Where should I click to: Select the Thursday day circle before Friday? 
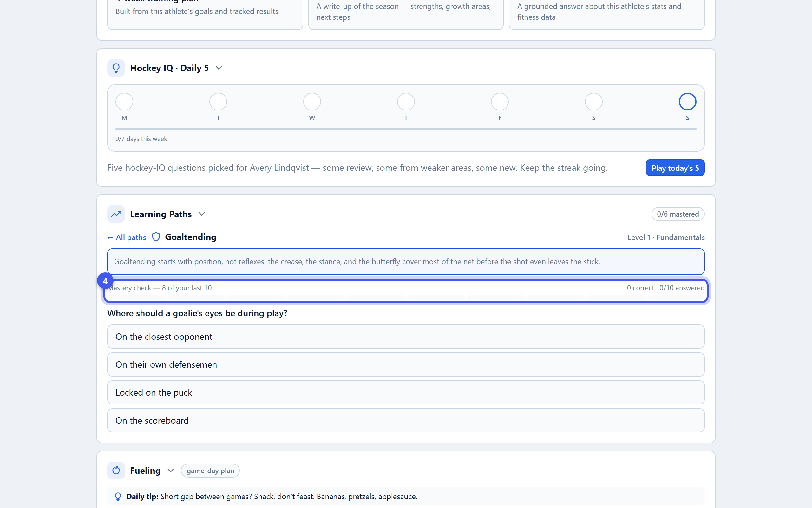click(406, 102)
